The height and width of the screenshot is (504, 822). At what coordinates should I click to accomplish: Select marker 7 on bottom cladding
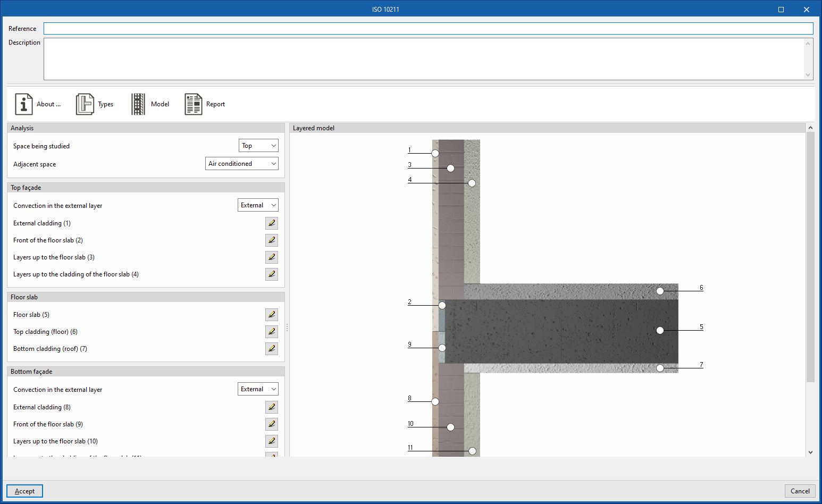[x=660, y=368]
